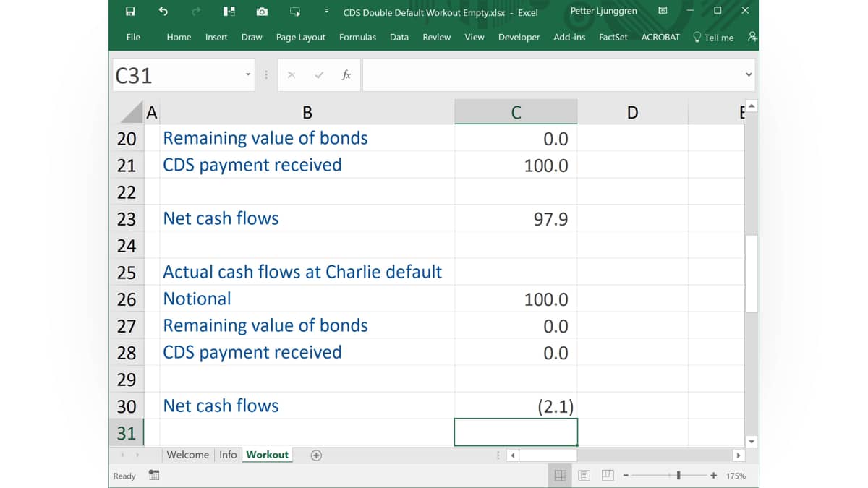
Task: Select column B header
Action: tap(307, 112)
